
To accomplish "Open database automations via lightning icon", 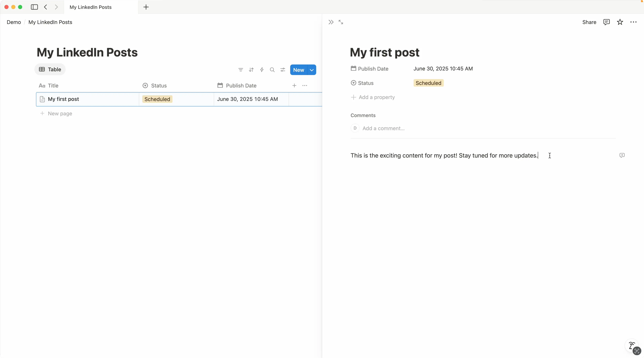I will coord(262,70).
